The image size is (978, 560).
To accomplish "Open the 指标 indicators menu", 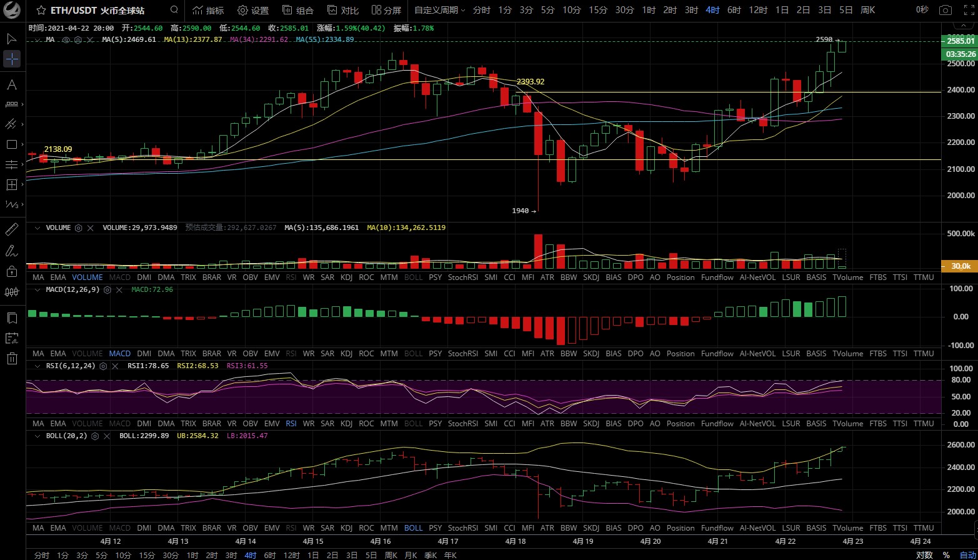I will click(x=208, y=10).
